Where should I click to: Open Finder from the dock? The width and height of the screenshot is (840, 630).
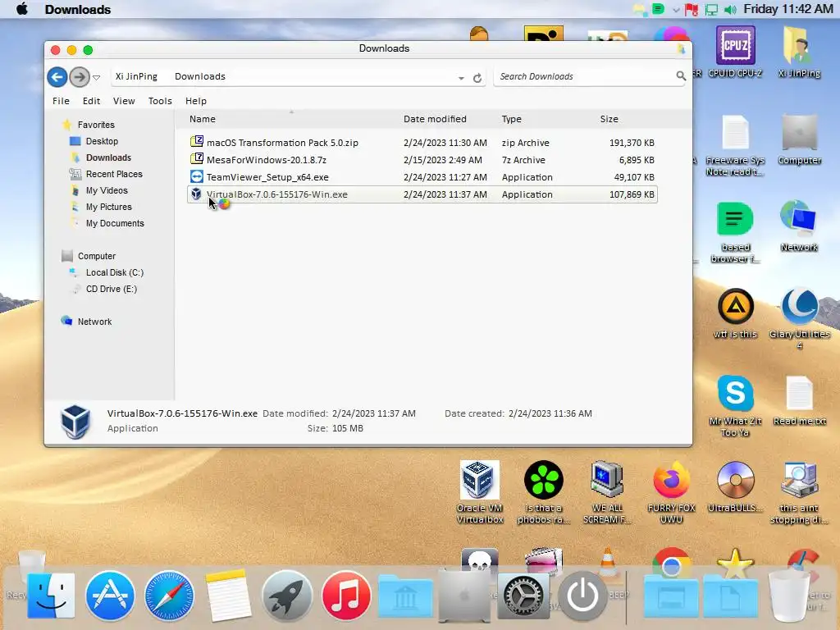coord(51,596)
